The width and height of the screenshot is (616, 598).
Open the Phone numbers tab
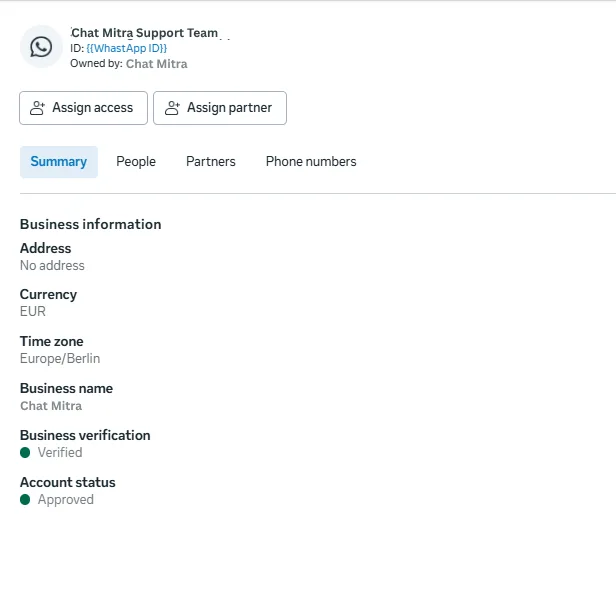click(x=311, y=162)
